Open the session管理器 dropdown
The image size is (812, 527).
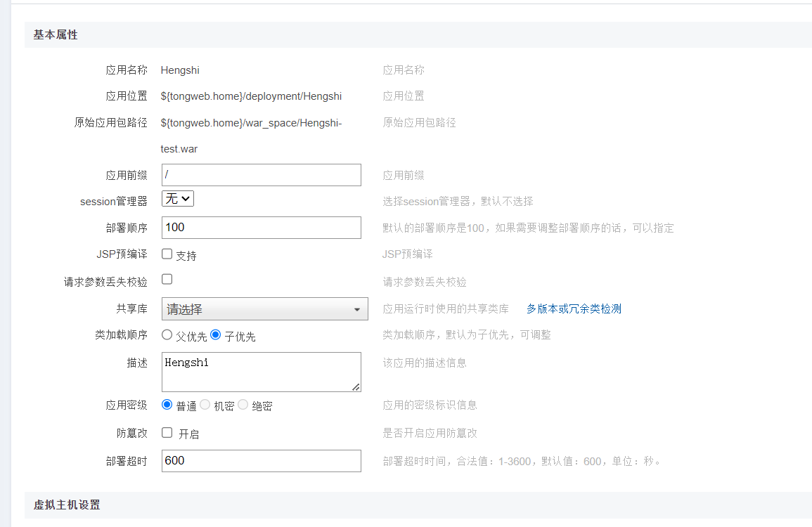tap(178, 199)
